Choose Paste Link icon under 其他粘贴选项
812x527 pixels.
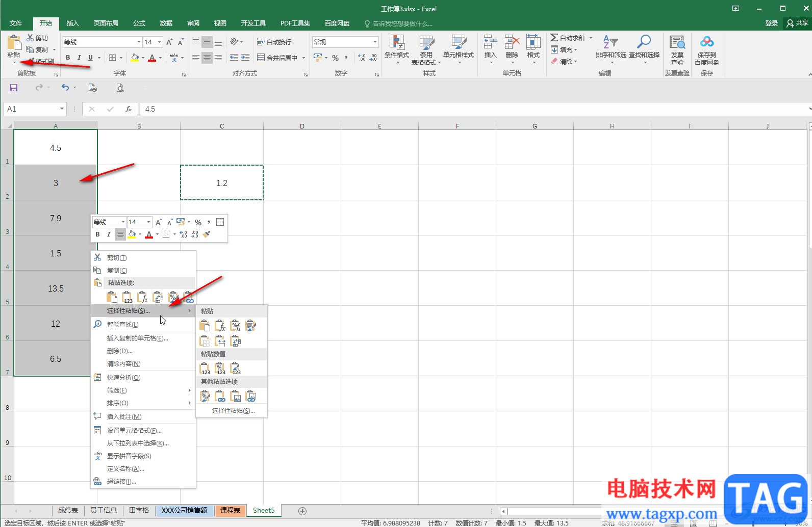(x=220, y=396)
